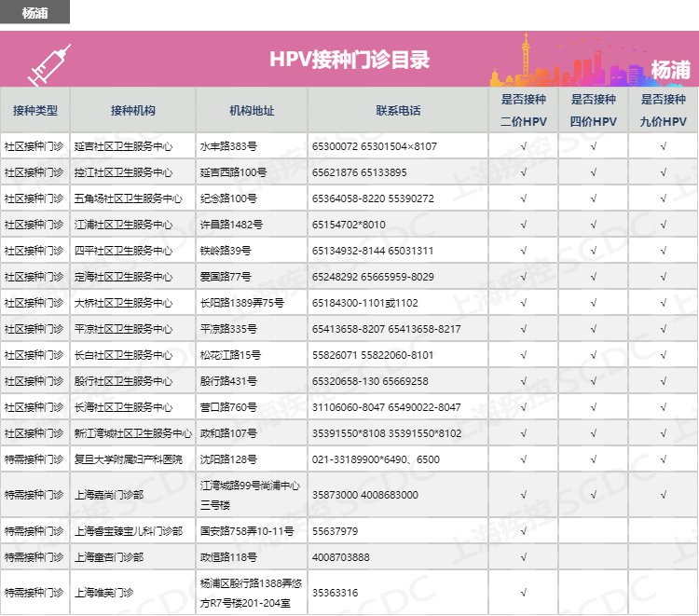Click the address 铁岭路39号
Viewport: 699px width, 616px height.
(x=226, y=251)
